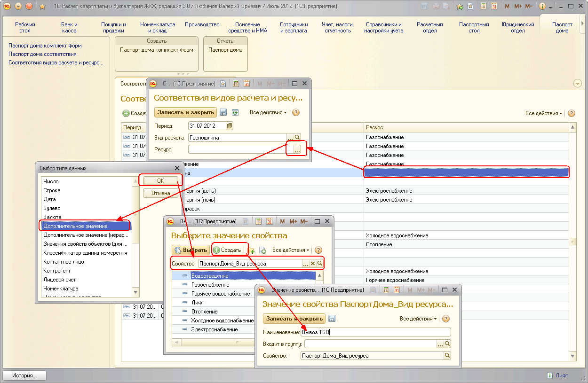The image size is (588, 383).
Task: Click the magnifier icon in Вид расчета field
Action: click(x=297, y=138)
